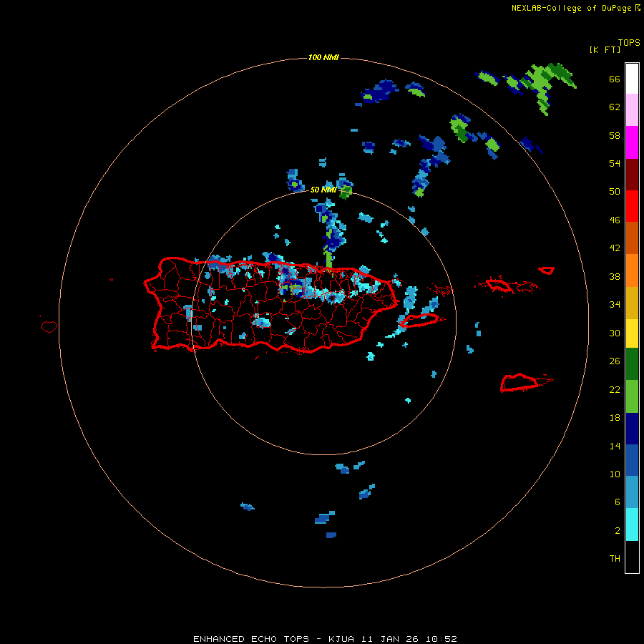Screen dimensions: 644x644
Task: Click the 100 NMI range ring label
Action: (x=323, y=57)
